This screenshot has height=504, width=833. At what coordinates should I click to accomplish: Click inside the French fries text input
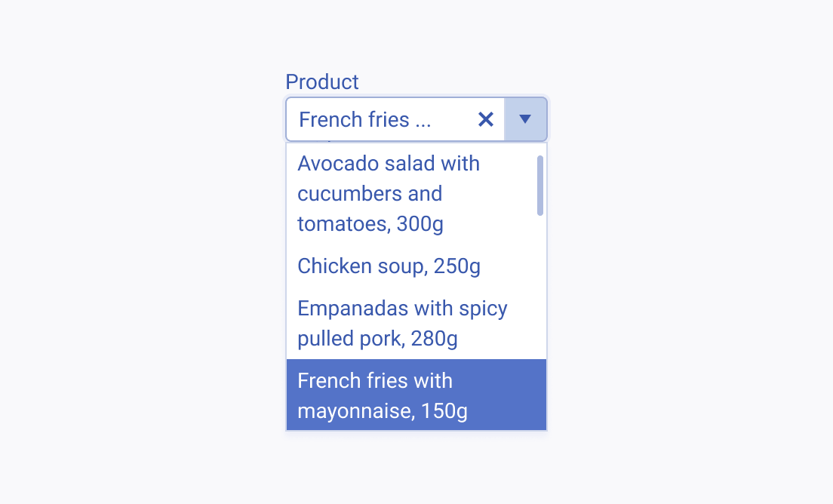[377, 119]
